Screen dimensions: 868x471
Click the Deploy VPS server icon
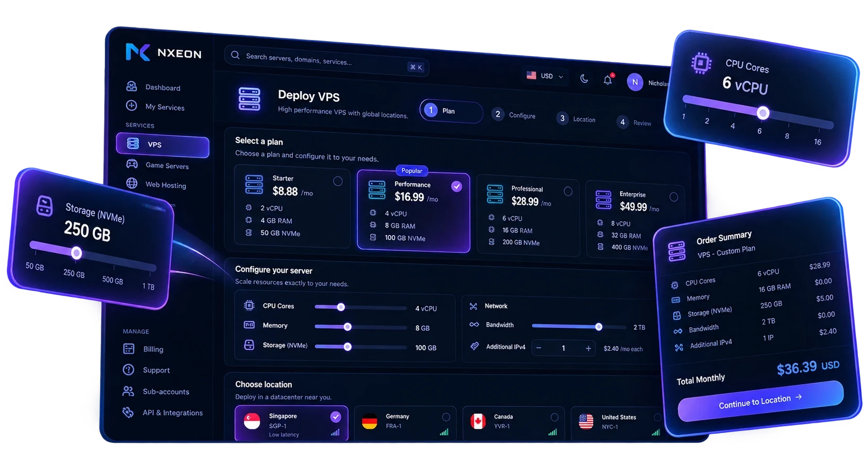[x=249, y=99]
